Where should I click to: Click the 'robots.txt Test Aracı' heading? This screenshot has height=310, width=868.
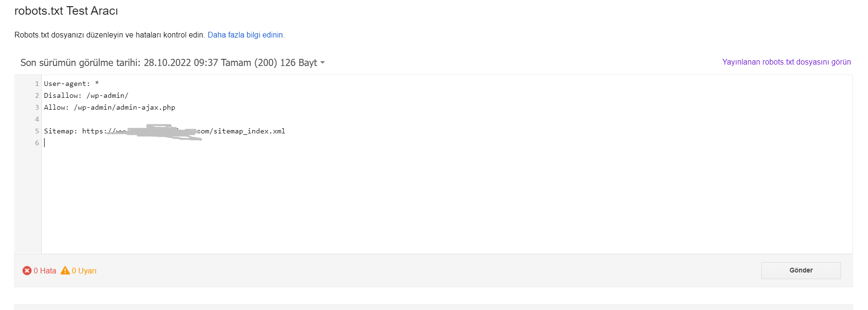(x=66, y=11)
